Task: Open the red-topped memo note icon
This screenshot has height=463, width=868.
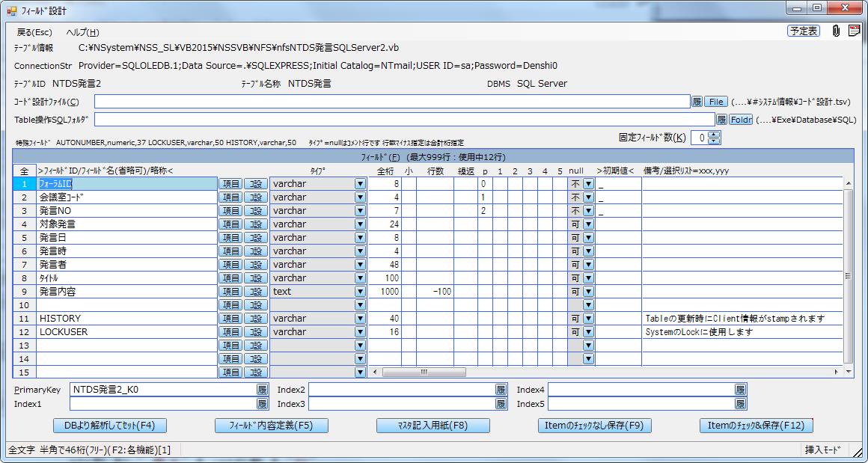Action: tap(853, 31)
